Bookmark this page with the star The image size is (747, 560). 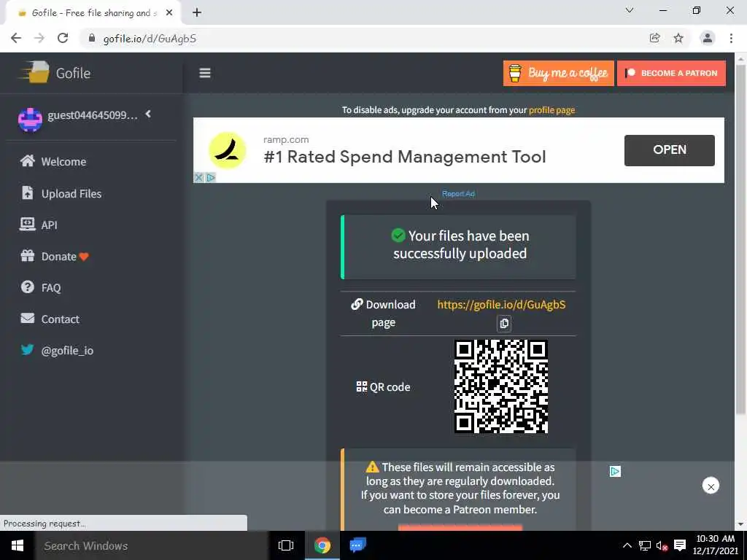678,38
